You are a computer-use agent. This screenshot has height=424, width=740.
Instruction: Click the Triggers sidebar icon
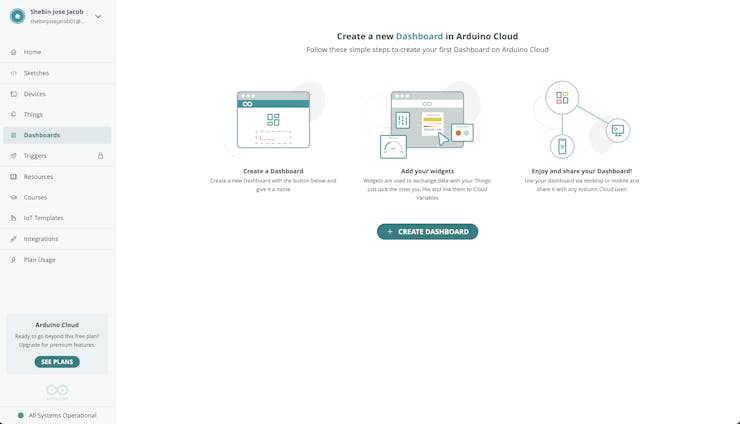(13, 156)
